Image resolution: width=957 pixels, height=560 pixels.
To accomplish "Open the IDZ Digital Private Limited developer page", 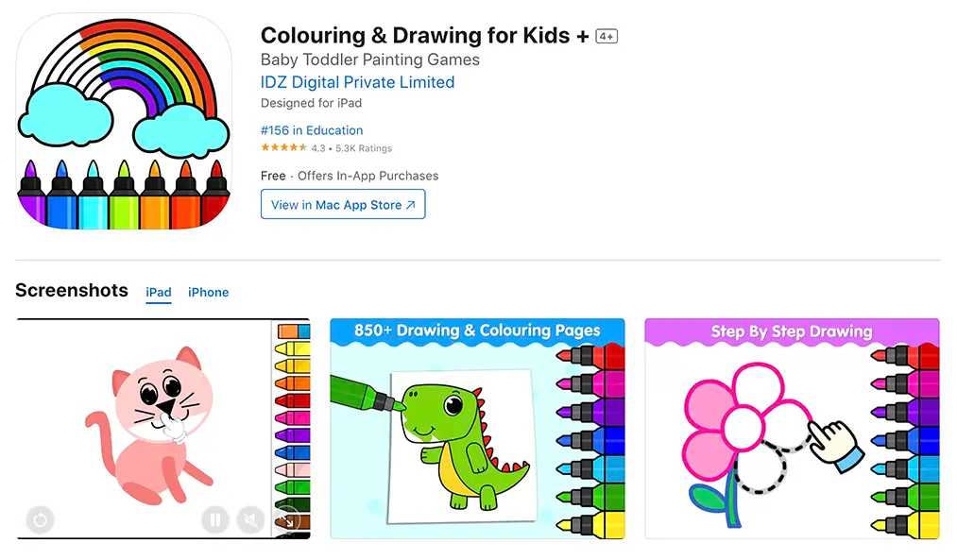I will (357, 82).
